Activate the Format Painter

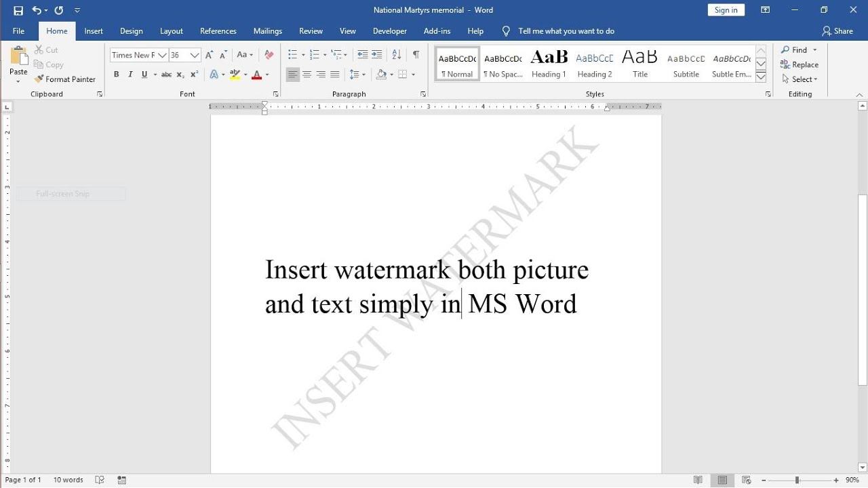[x=64, y=79]
